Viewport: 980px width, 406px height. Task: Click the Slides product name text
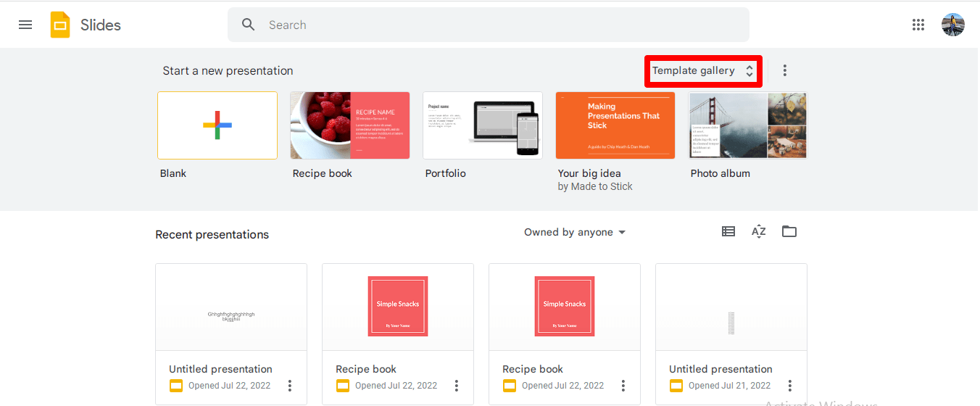click(101, 25)
